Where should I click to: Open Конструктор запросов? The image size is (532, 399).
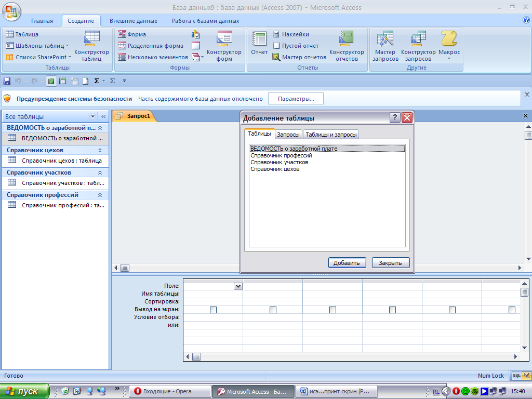pyautogui.click(x=418, y=46)
